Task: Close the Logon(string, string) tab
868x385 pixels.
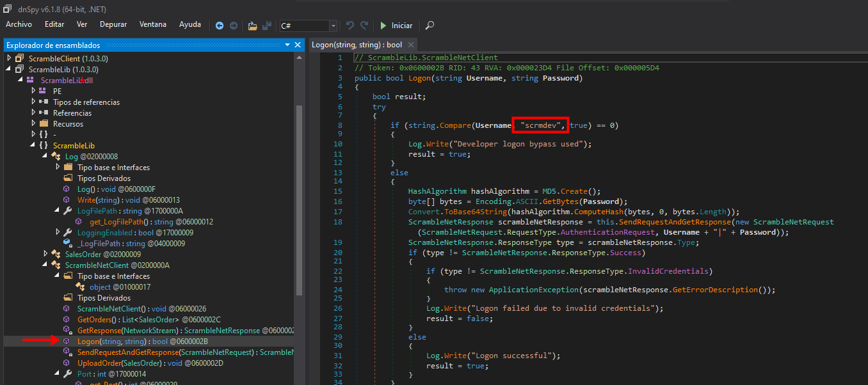Action: click(410, 45)
